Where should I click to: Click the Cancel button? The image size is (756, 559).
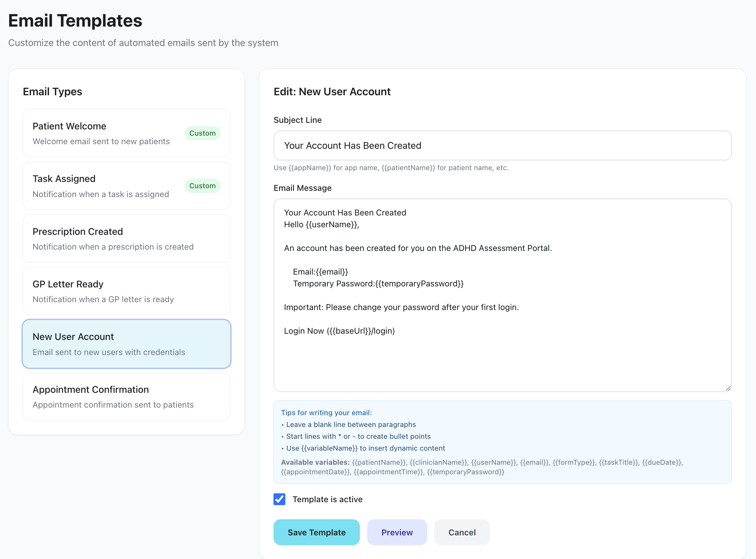(462, 532)
